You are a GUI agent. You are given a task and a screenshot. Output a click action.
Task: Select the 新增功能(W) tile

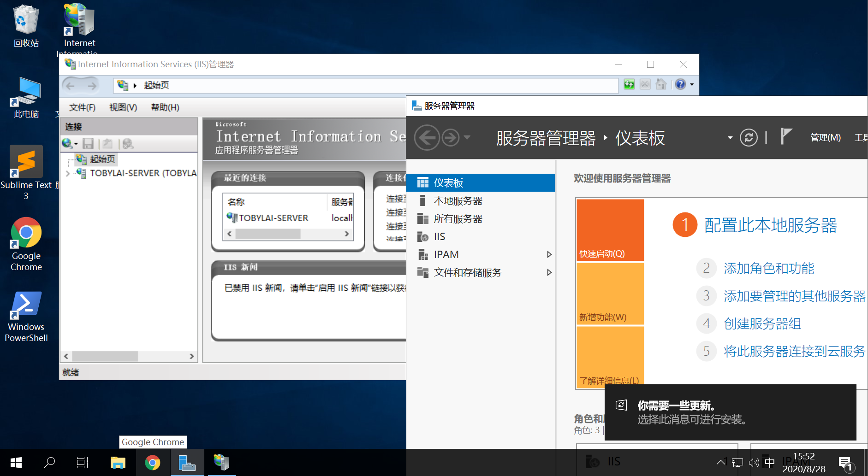pyautogui.click(x=610, y=294)
